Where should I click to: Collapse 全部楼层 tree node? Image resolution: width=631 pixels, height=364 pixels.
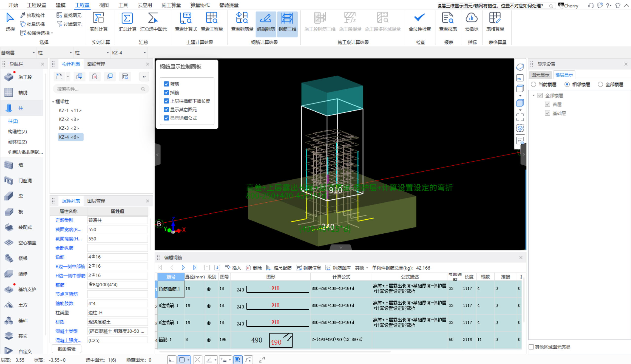(x=533, y=96)
